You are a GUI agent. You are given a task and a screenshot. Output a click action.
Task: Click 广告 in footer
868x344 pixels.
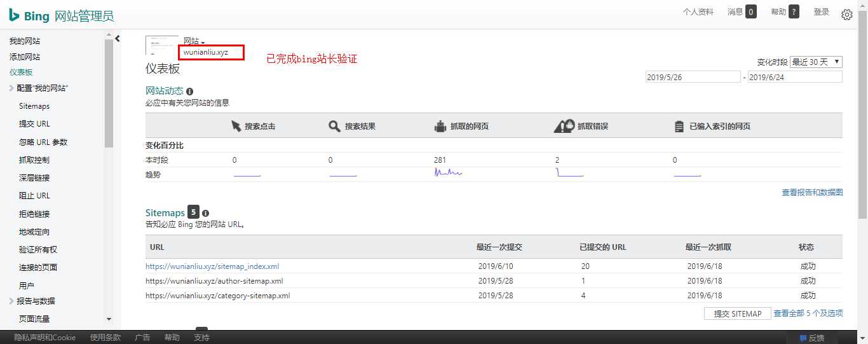coord(142,337)
